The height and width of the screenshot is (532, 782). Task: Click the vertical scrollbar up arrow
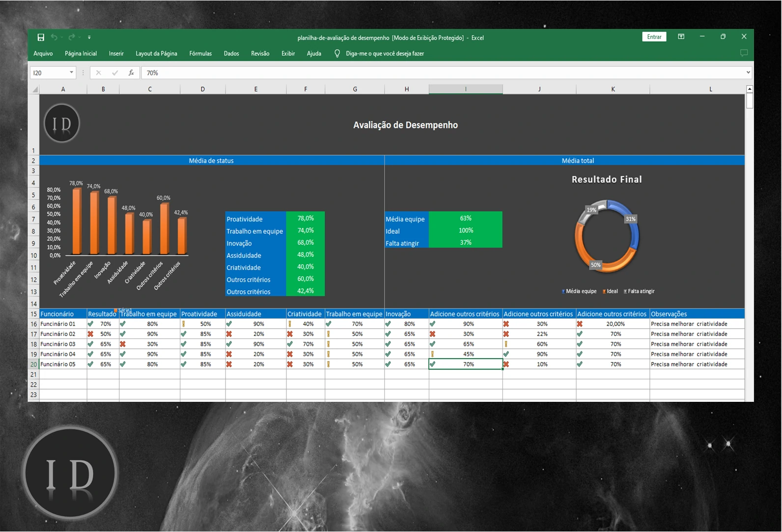(749, 89)
